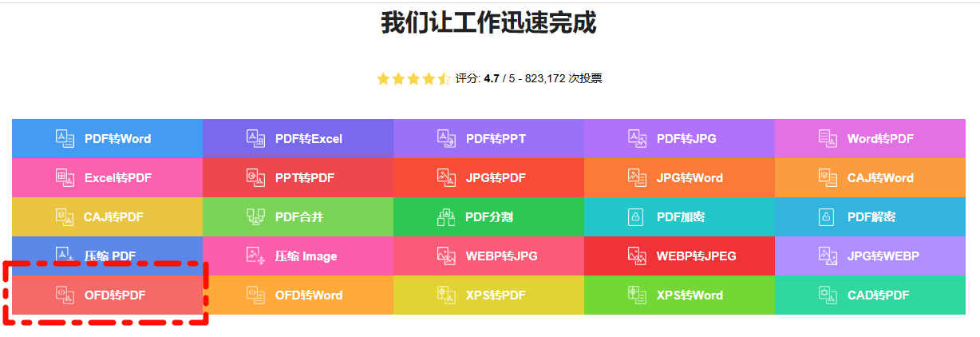Choose the Excel转PDF label

tap(118, 177)
